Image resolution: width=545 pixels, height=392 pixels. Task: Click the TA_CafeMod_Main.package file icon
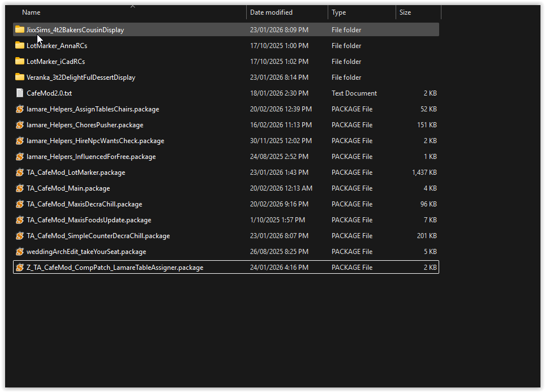pyautogui.click(x=19, y=188)
